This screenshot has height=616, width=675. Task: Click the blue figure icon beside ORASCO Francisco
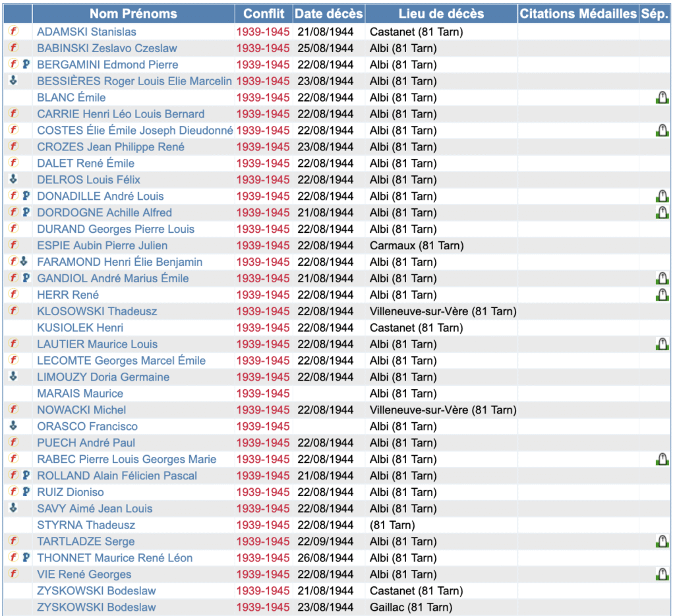coord(13,425)
